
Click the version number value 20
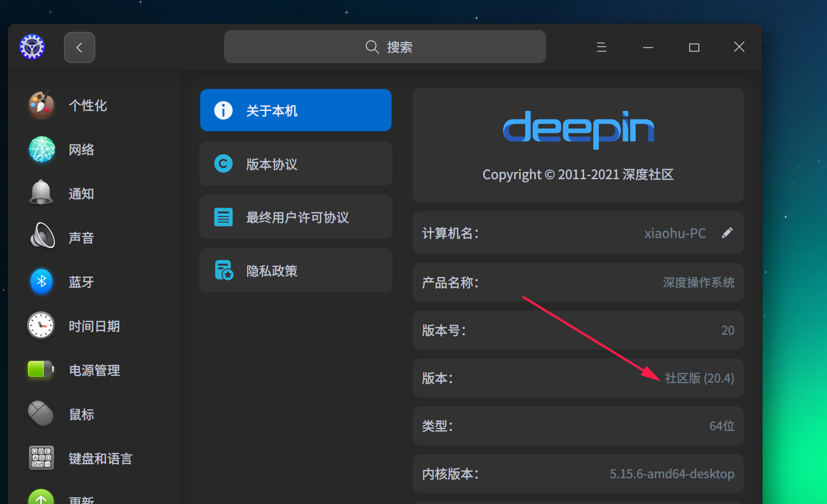point(728,330)
